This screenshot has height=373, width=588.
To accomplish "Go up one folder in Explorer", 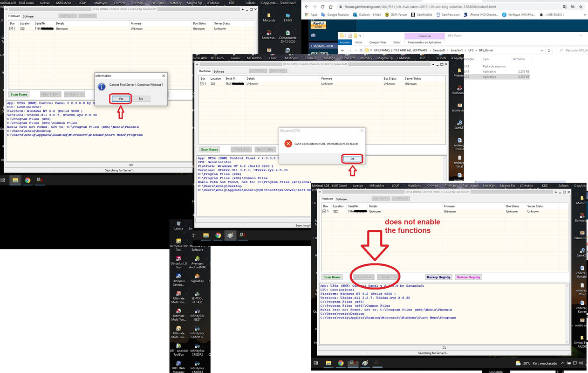I will point(361,50).
